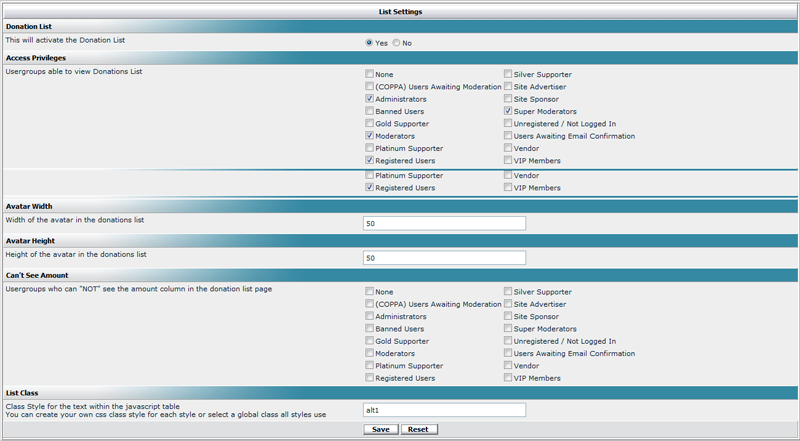Enable Site Advertiser in Access Privileges

click(508, 86)
